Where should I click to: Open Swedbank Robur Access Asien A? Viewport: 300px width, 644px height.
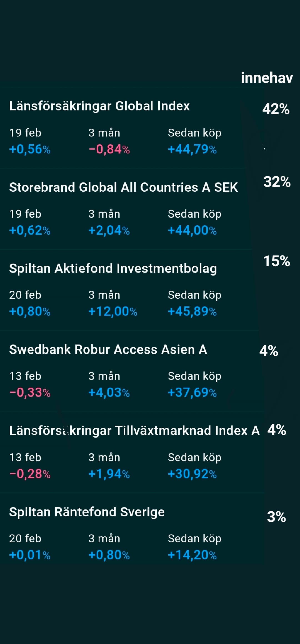(x=108, y=350)
